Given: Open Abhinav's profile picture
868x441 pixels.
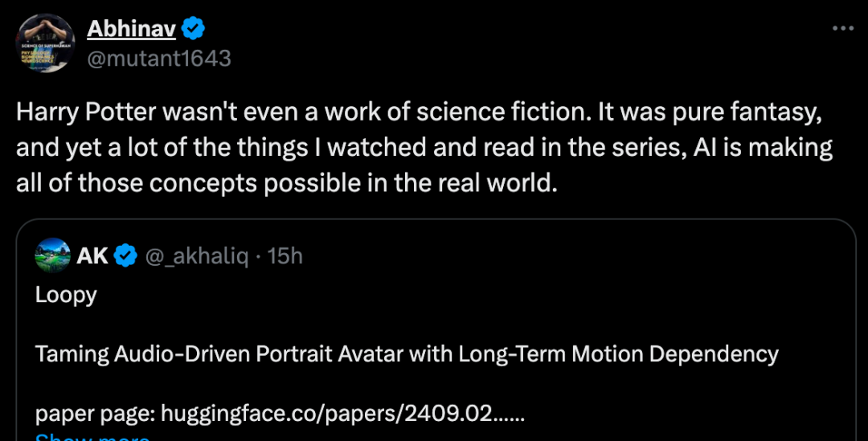Looking at the screenshot, I should coord(44,43).
